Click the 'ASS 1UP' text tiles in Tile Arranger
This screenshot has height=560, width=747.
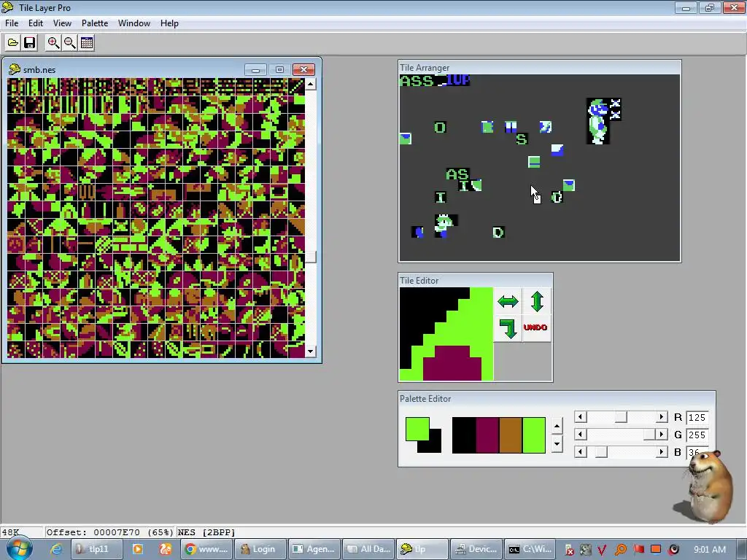(435, 80)
